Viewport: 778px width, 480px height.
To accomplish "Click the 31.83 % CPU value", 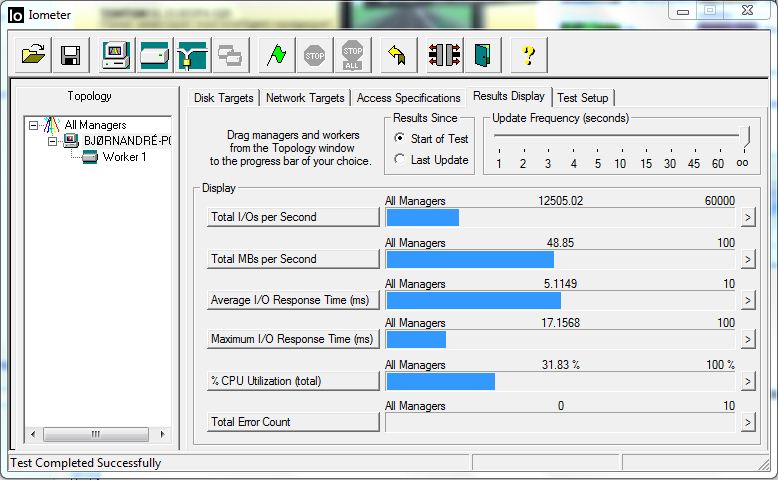I will [x=560, y=365].
